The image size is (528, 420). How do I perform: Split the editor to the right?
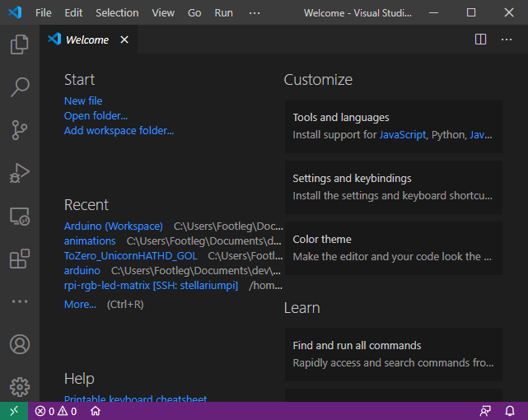pyautogui.click(x=480, y=40)
